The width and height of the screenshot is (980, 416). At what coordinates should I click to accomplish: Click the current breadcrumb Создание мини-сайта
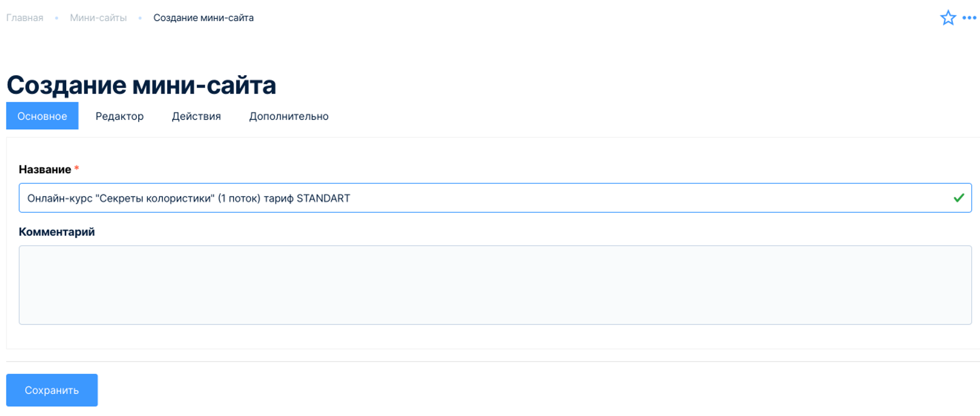coord(203,18)
